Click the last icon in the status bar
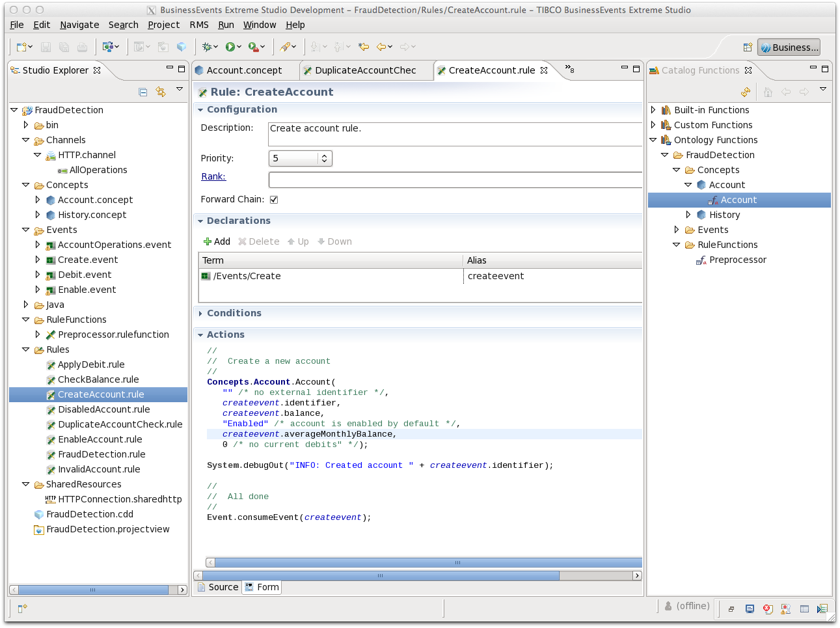Screen dimensions: 840x628 point(822,609)
